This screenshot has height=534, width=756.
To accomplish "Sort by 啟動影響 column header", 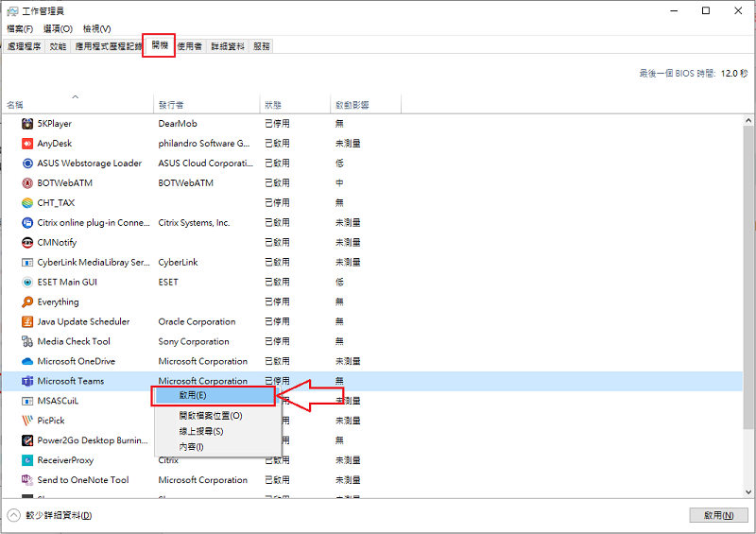I will tap(366, 104).
